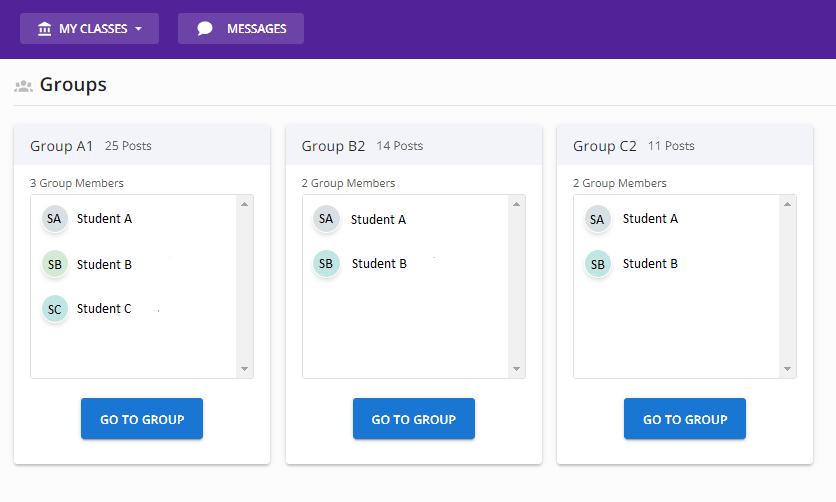The image size is (836, 502).
Task: Go to Group C2 via its button
Action: (685, 419)
